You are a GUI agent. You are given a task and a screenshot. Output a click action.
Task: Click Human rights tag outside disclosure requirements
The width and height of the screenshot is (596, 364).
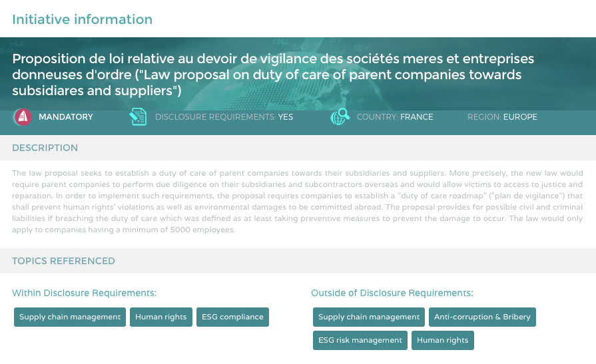(x=442, y=340)
